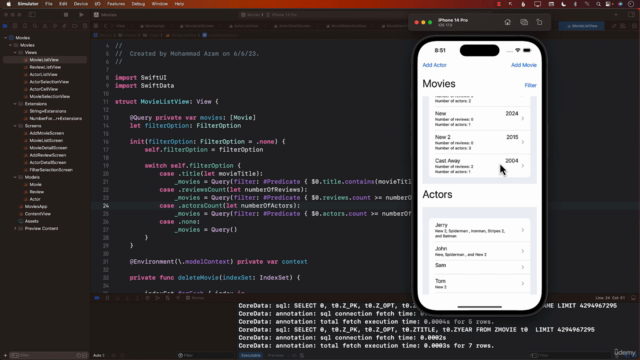Toggle the debug area visibility at bottom right
Image resolution: width=640 pixels, height=360 pixels.
tap(633, 298)
